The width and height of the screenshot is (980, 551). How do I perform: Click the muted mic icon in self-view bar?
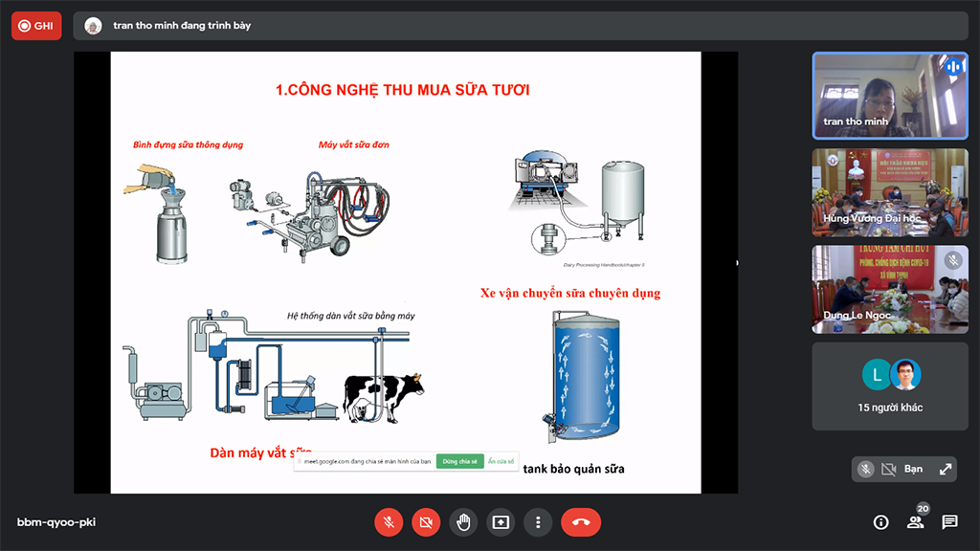click(865, 469)
